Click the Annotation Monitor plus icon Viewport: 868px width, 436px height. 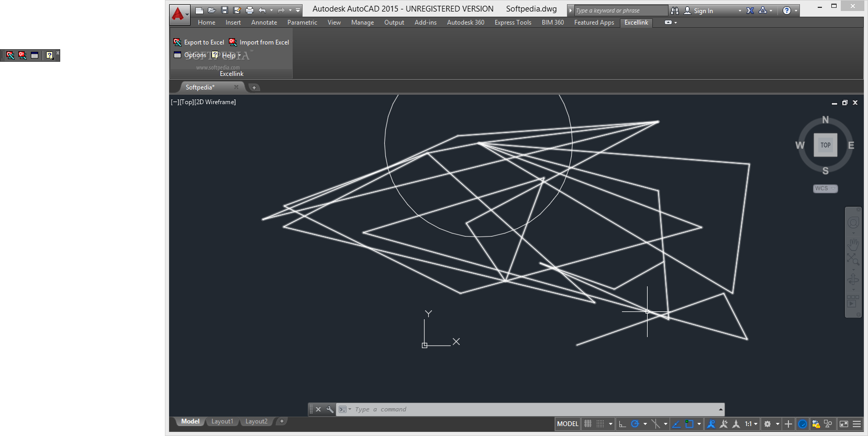788,424
